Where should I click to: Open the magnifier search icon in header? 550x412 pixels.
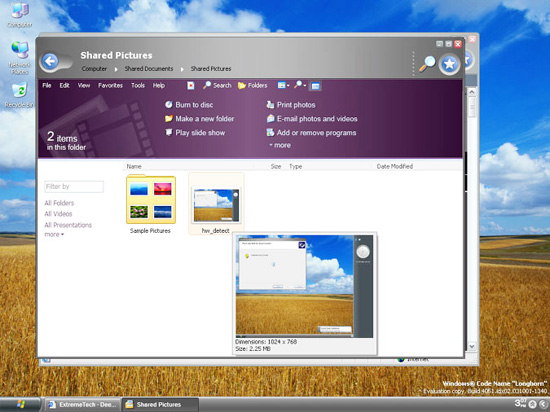tap(427, 64)
